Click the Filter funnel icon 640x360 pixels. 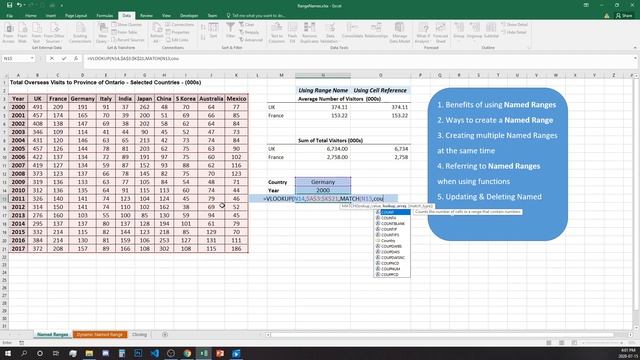coord(231,31)
